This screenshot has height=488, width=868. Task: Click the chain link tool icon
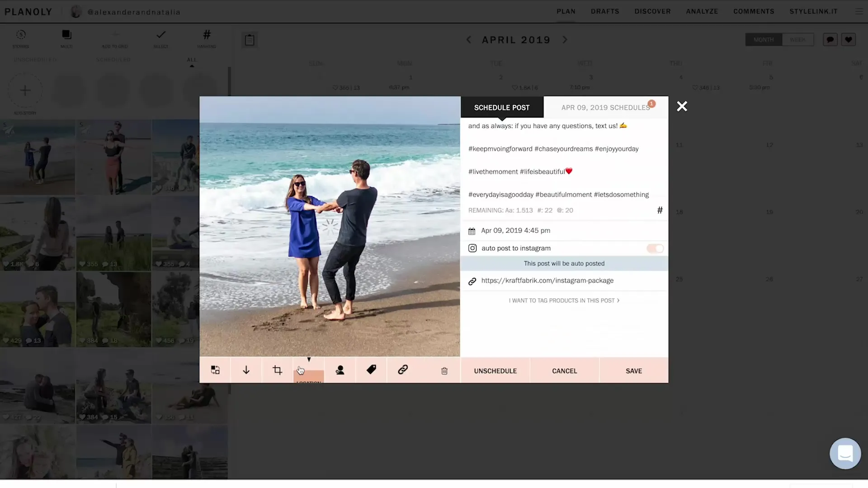click(x=403, y=370)
